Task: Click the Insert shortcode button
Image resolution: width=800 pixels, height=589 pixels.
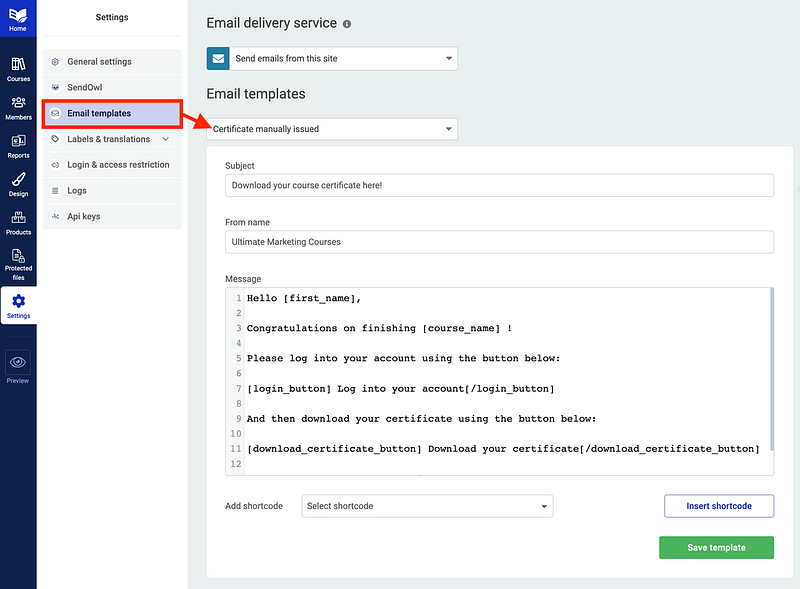Action: click(x=719, y=506)
